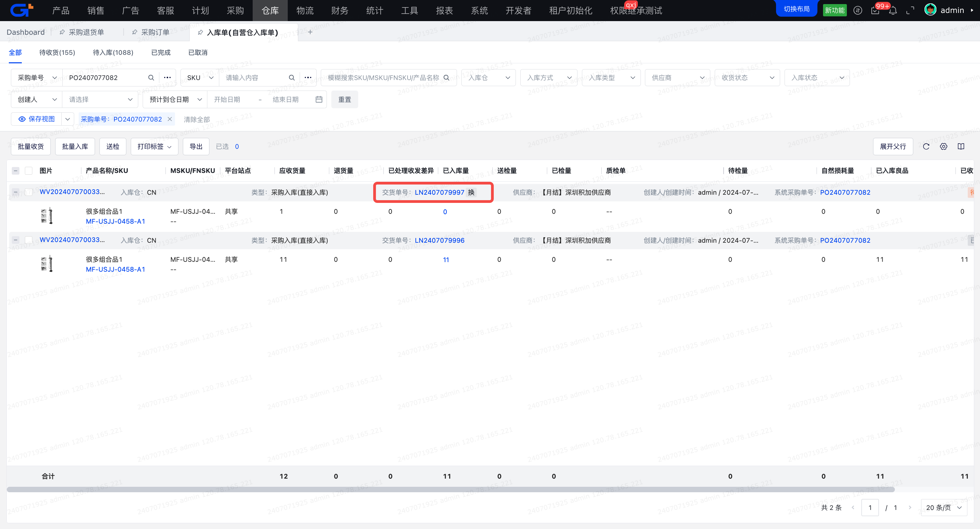980x529 pixels.
Task: Open 打印标签 dropdown button
Action: [154, 146]
